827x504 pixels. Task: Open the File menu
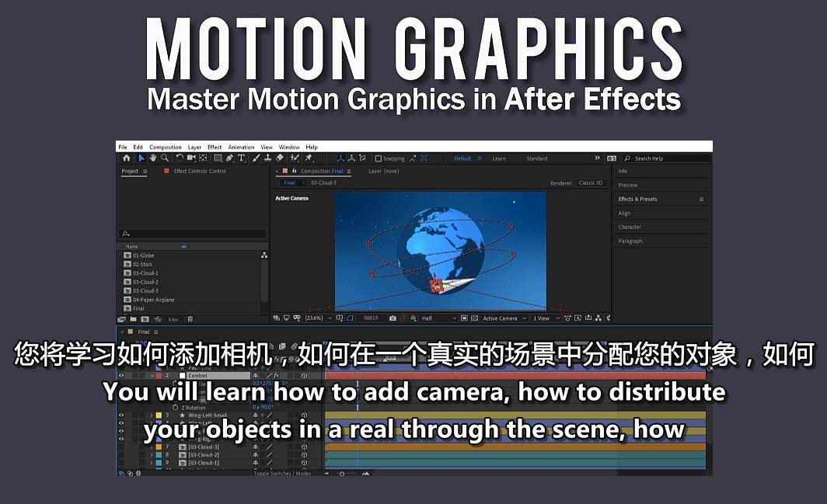tap(123, 147)
